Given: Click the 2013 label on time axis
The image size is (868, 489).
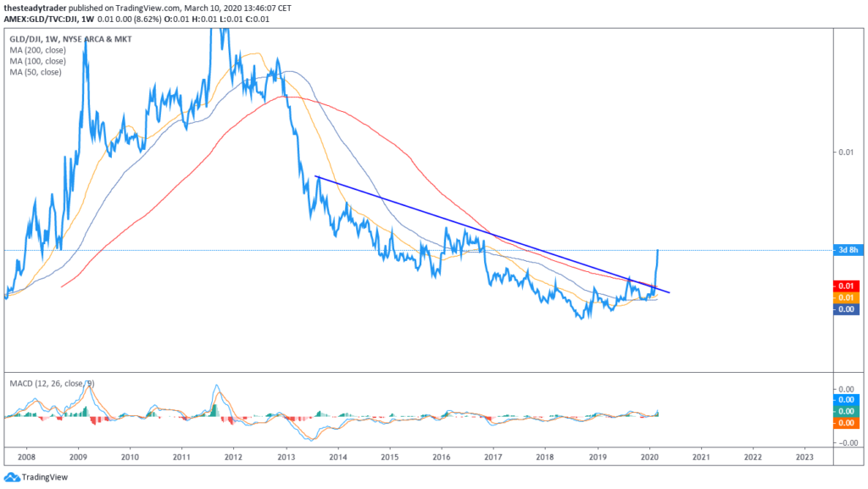Looking at the screenshot, I should 287,457.
